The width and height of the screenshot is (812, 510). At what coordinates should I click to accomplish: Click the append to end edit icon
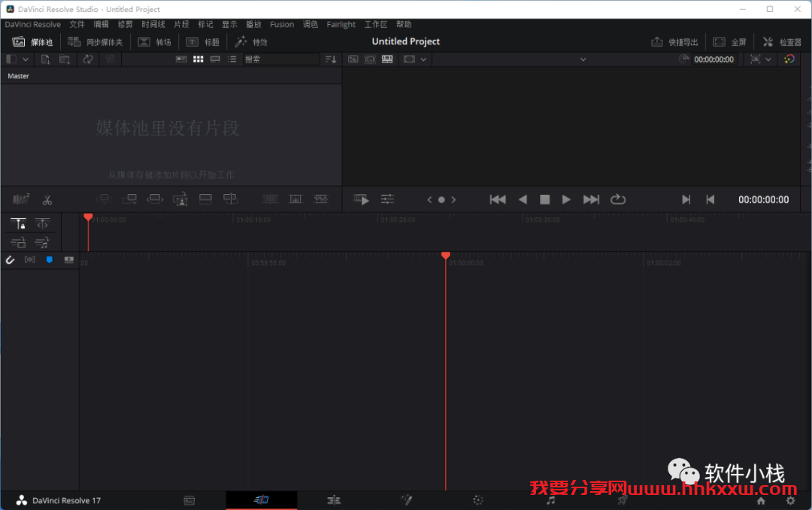[x=129, y=199]
